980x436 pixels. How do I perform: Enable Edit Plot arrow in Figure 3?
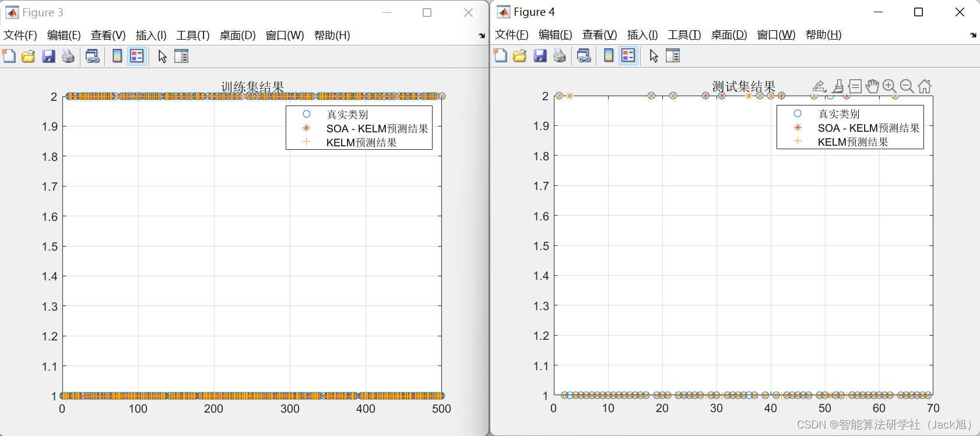(163, 56)
